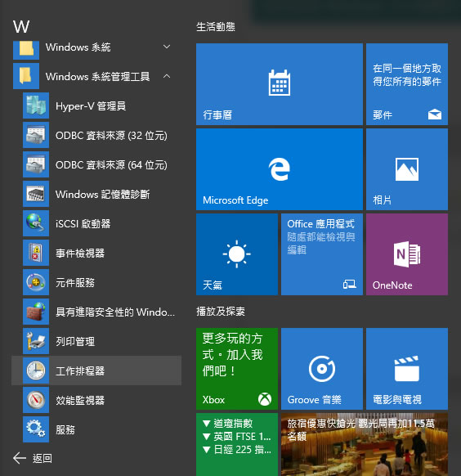Click the 播放及探索 group title

(221, 311)
